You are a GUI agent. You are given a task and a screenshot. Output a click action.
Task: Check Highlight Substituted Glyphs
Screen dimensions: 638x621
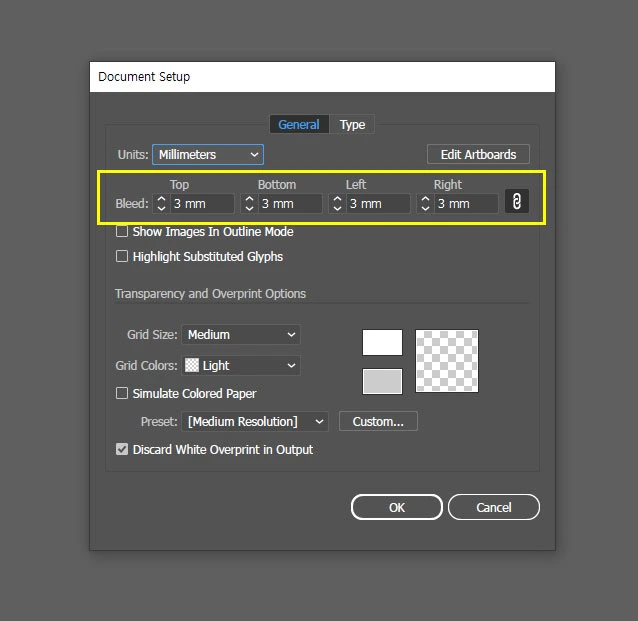pyautogui.click(x=122, y=256)
